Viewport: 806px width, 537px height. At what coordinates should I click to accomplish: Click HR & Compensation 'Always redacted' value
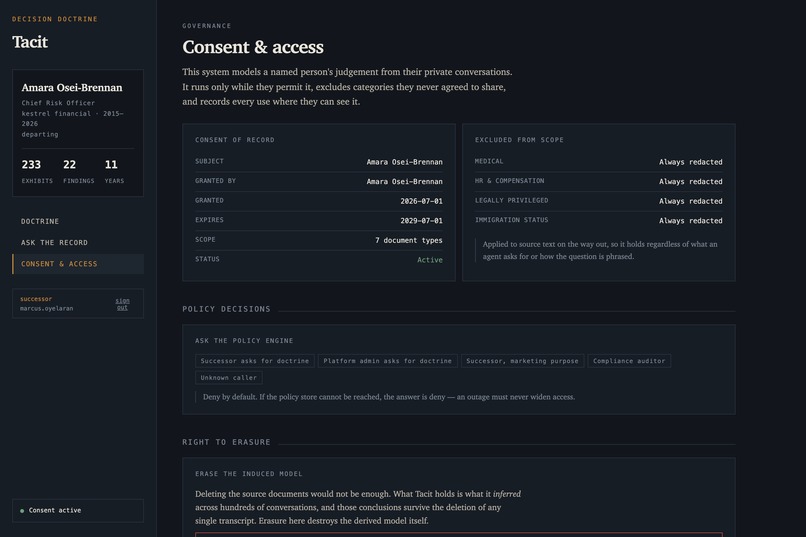pos(691,181)
